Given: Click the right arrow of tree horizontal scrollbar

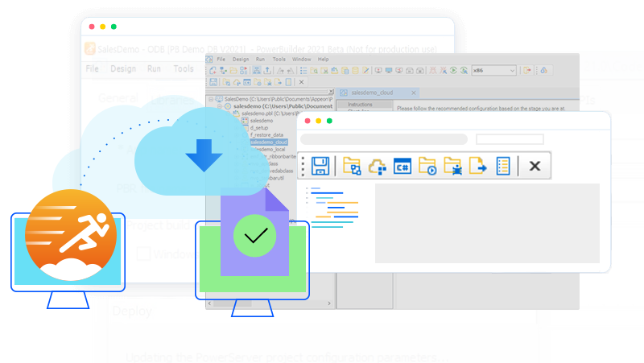Looking at the screenshot, I should click(329, 303).
